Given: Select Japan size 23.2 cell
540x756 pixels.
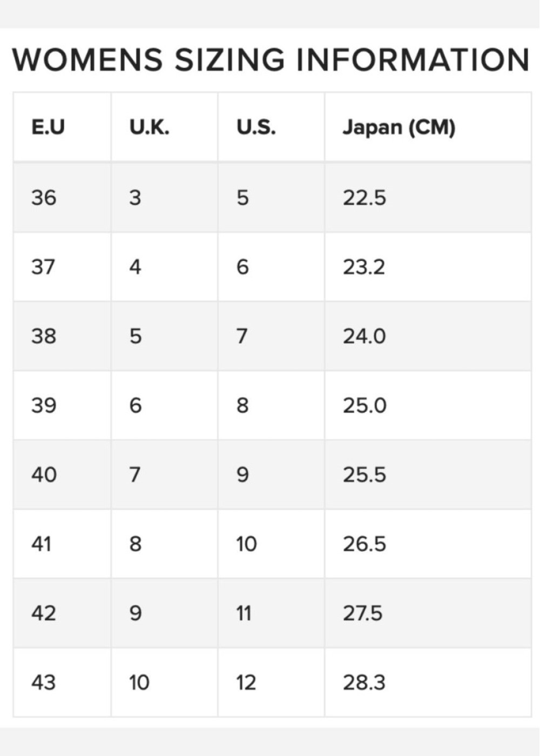Looking at the screenshot, I should tap(364, 267).
